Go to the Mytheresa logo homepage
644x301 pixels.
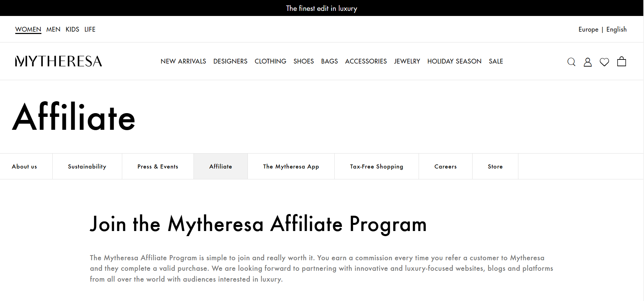click(x=58, y=61)
